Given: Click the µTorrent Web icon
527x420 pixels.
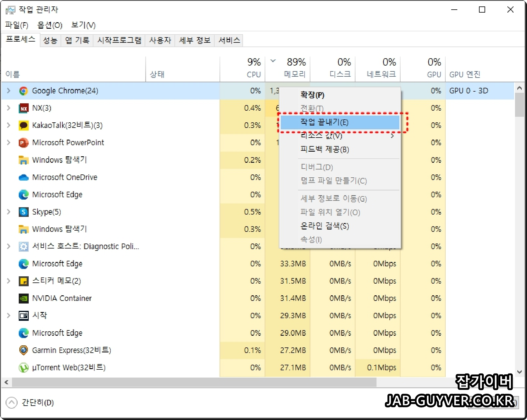Looking at the screenshot, I should [23, 368].
